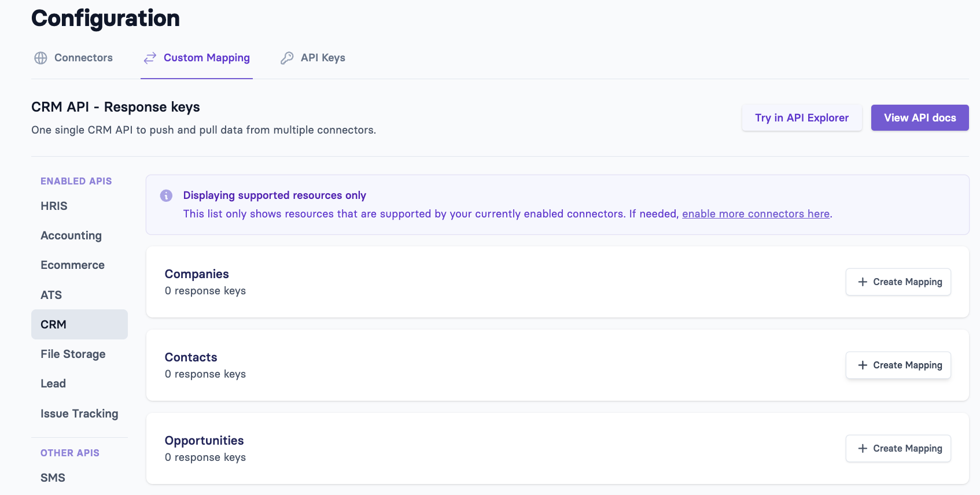Select Issue Tracking in the sidebar
The height and width of the screenshot is (495, 980).
(79, 414)
